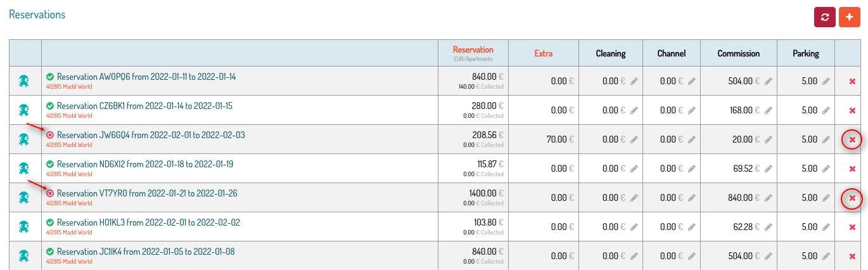Open reservation CZ6BK1 from 2022-01-14 link
Image resolution: width=868 pixels, height=270 pixels.
coord(144,106)
